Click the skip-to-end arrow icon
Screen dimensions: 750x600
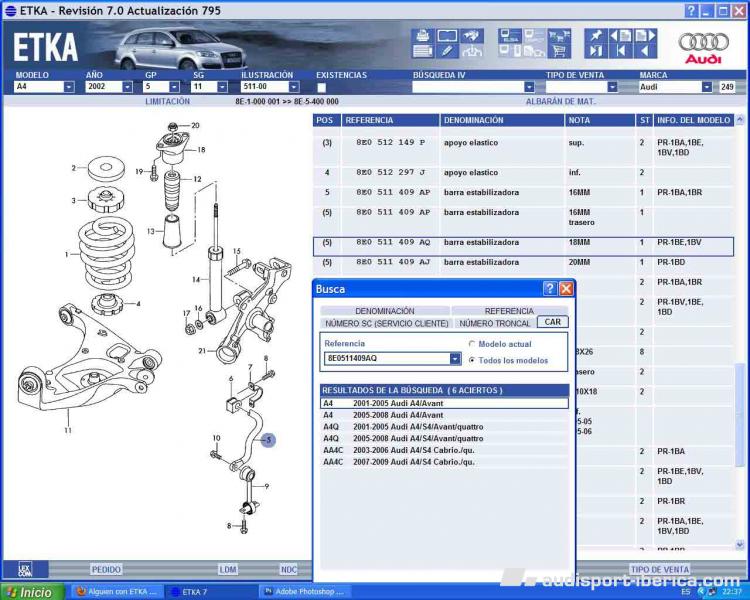point(596,51)
